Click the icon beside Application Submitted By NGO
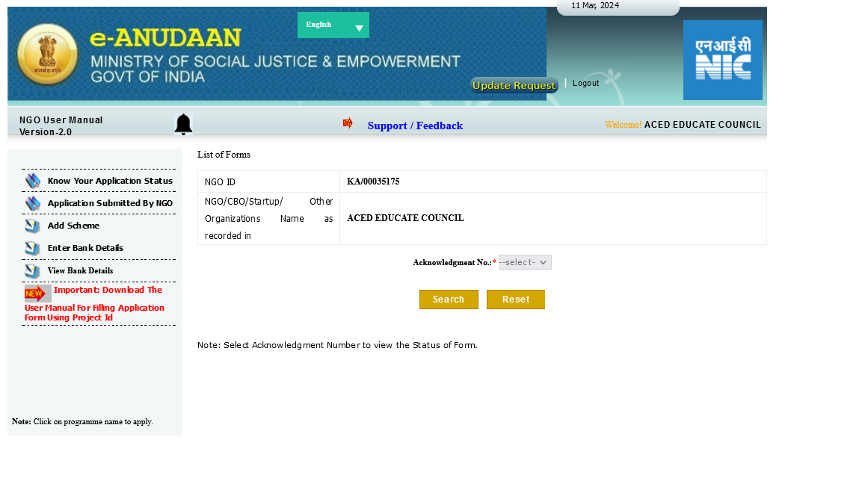 [x=33, y=203]
